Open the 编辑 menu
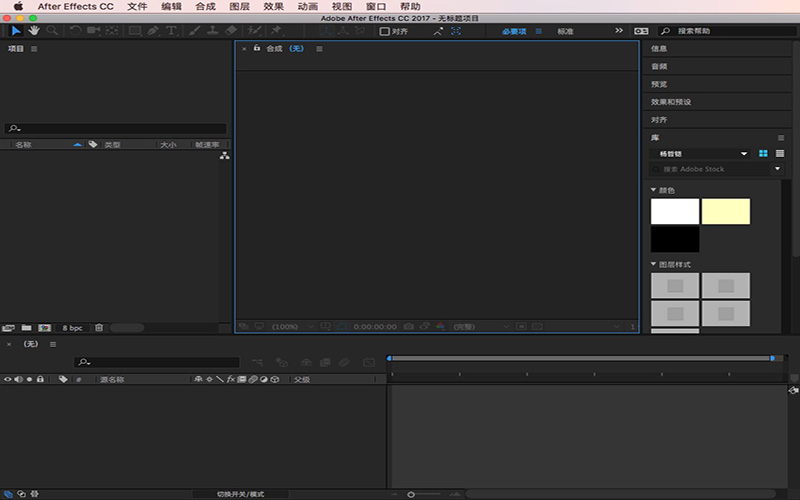The image size is (800, 500). click(x=171, y=7)
